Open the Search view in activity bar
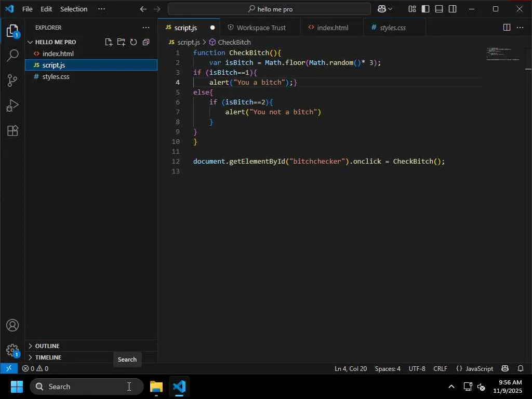 point(12,56)
